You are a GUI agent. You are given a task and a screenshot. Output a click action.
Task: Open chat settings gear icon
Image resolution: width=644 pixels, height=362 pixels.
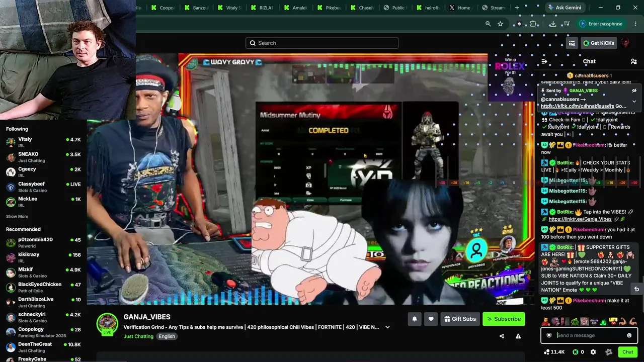pyautogui.click(x=593, y=352)
